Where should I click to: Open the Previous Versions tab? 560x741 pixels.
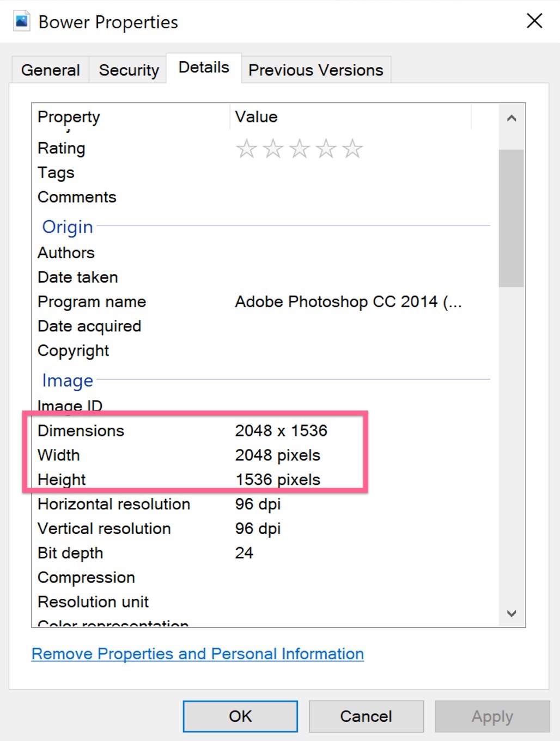tap(315, 70)
